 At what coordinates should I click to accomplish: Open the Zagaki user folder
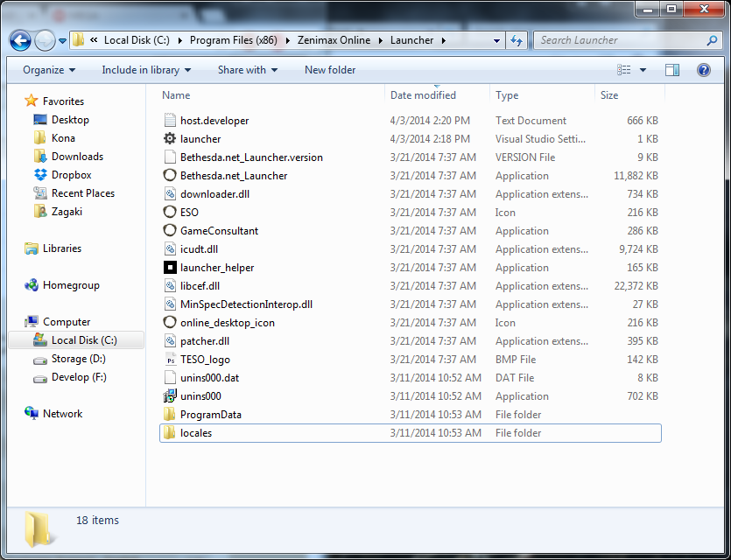pos(58,212)
